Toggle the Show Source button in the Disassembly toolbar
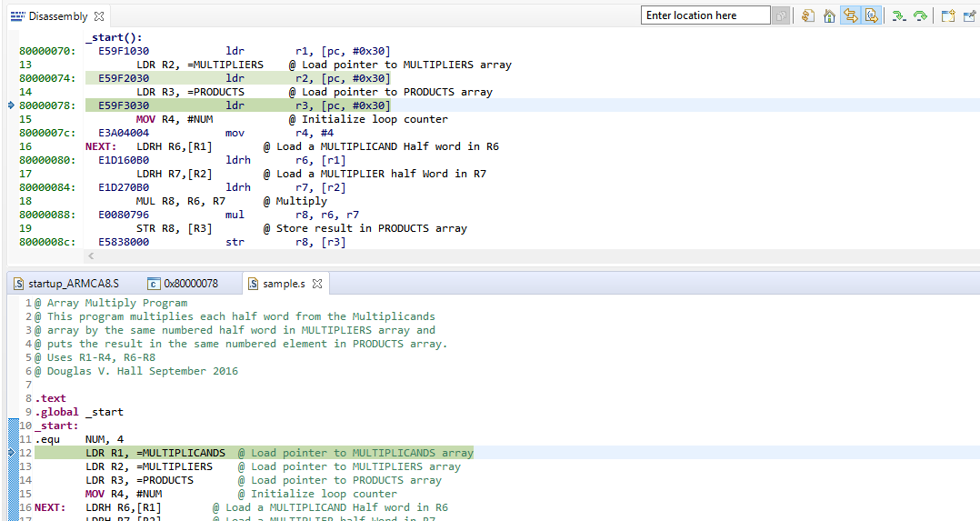Screen dimensions: 980x521 (871, 15)
